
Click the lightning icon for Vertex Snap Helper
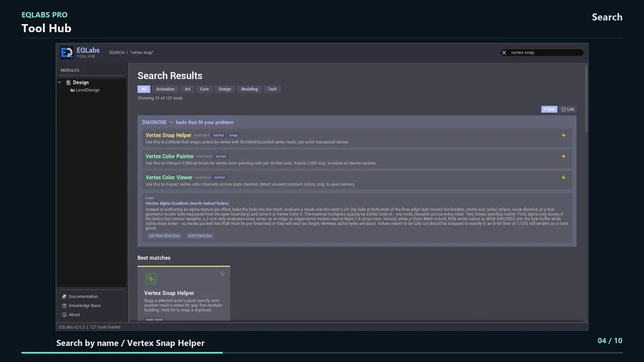tap(563, 135)
